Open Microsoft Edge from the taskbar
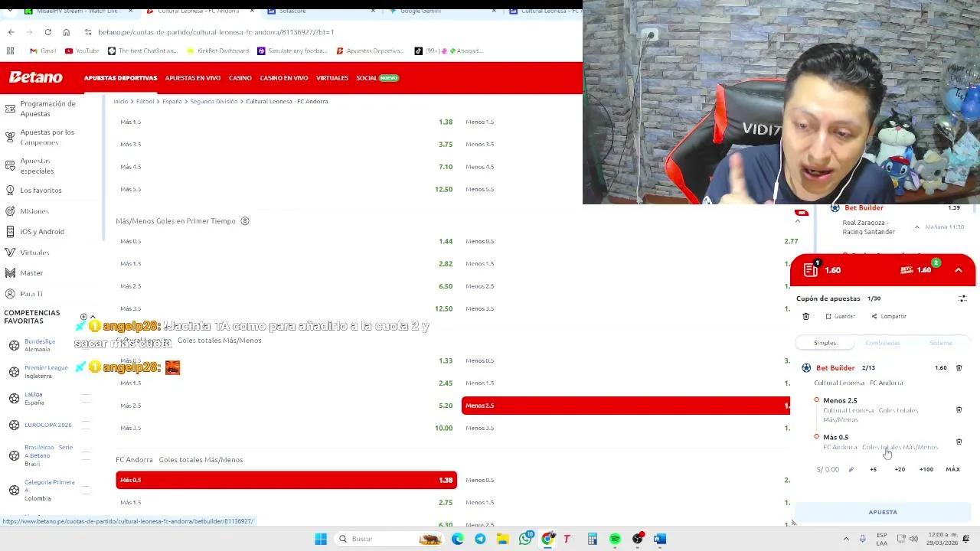This screenshot has height=551, width=980. tap(458, 539)
